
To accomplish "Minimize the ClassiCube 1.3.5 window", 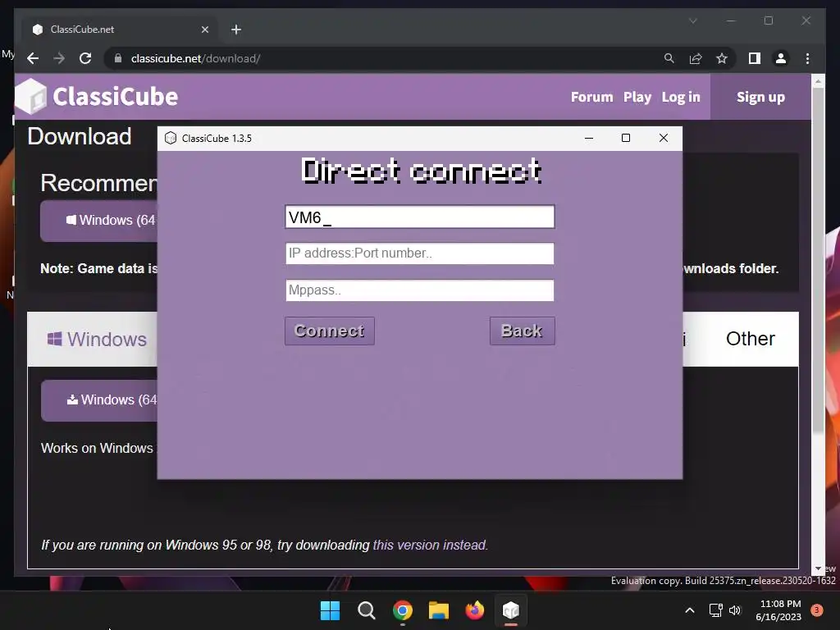I will click(x=589, y=138).
